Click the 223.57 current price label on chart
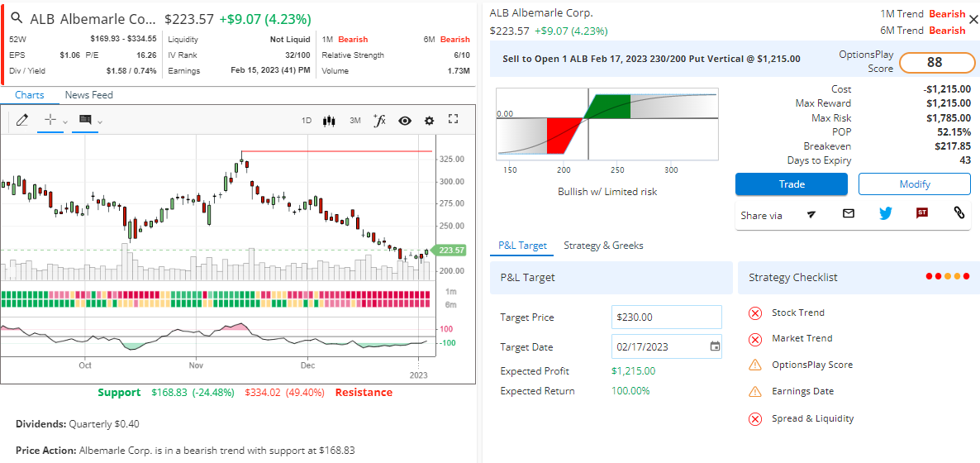 click(x=450, y=251)
